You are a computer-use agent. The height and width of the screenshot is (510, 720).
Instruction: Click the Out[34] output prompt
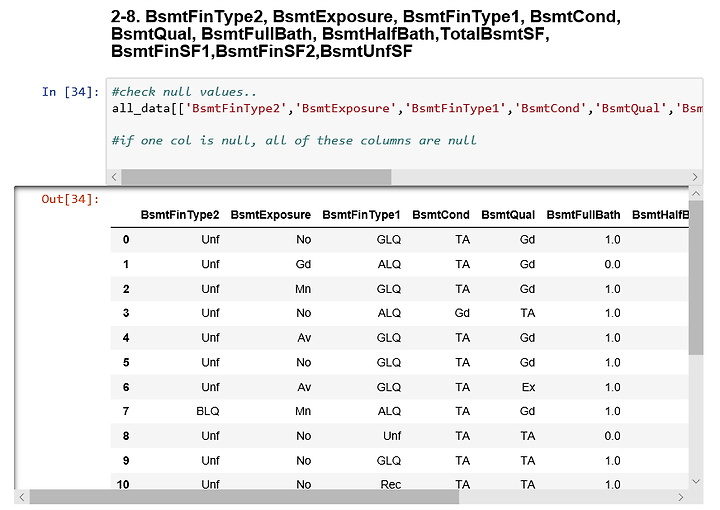[70, 199]
